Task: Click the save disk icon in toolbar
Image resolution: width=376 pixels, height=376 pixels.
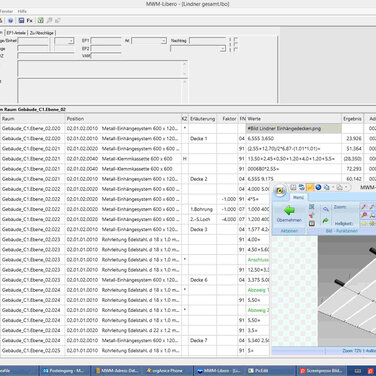Action: (x=21, y=21)
